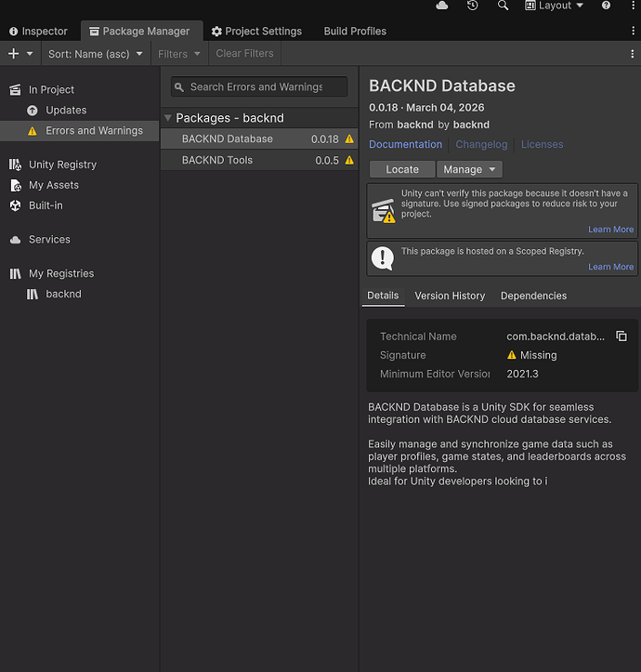Open the Documentation link
This screenshot has width=641, height=672.
405,145
